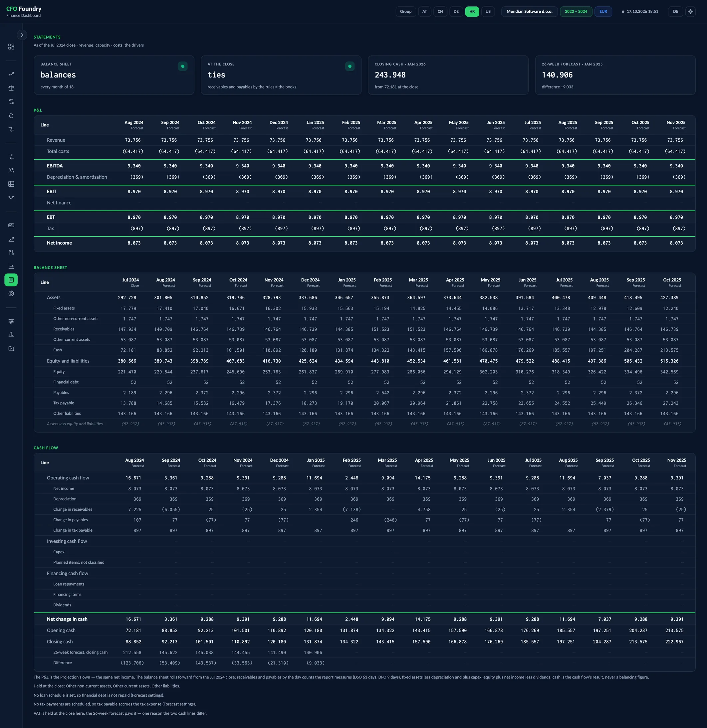Open the water droplet liquidity icon
707x728 pixels.
click(x=11, y=115)
